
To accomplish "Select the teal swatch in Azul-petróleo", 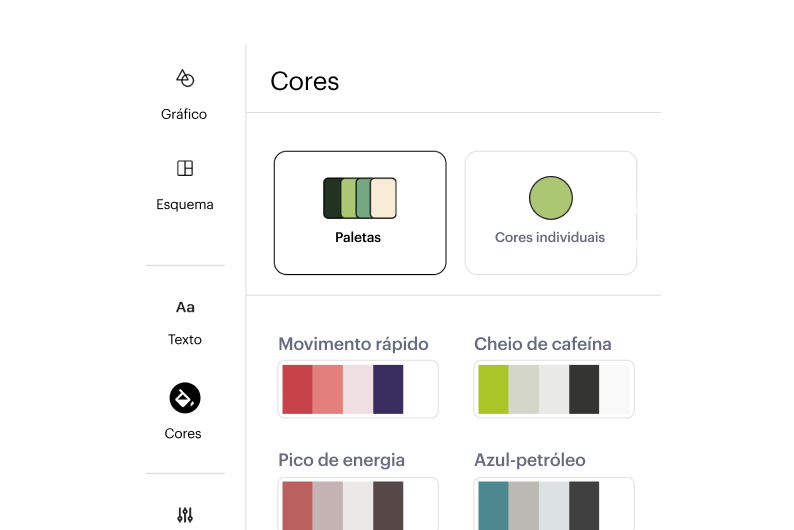I will click(x=494, y=505).
